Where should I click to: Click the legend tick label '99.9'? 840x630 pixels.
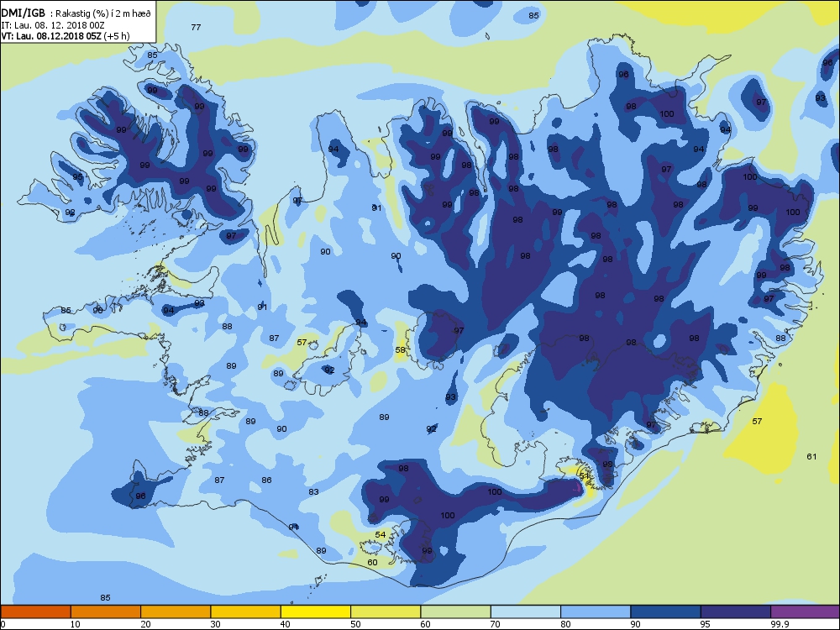779,624
